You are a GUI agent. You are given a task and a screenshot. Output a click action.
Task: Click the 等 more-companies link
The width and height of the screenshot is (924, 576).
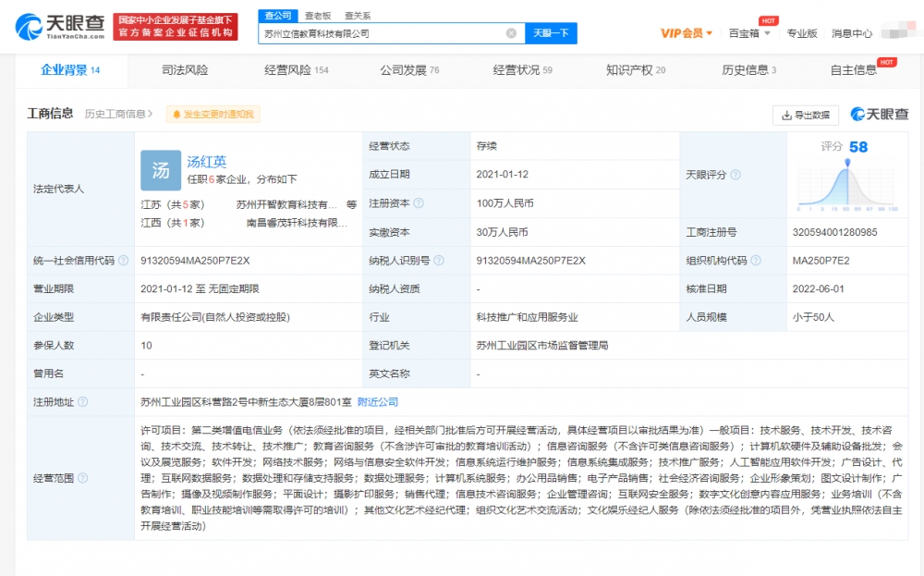352,204
